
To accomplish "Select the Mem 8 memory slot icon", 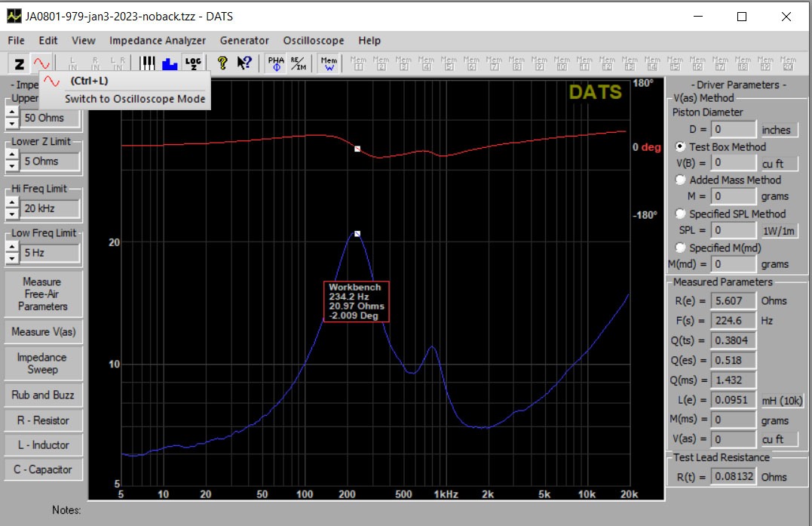I will point(516,63).
